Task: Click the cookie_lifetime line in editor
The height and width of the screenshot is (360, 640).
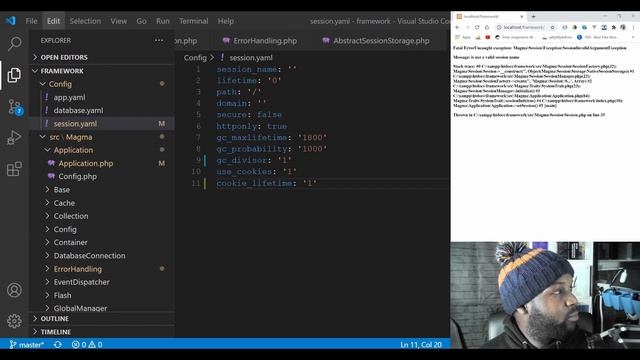Action: pos(266,183)
